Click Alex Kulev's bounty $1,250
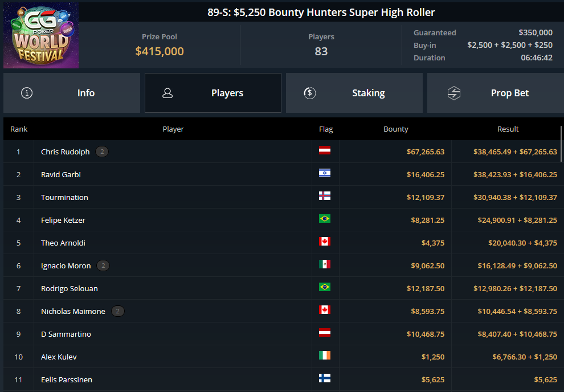The height and width of the screenshot is (392, 564). pos(433,357)
